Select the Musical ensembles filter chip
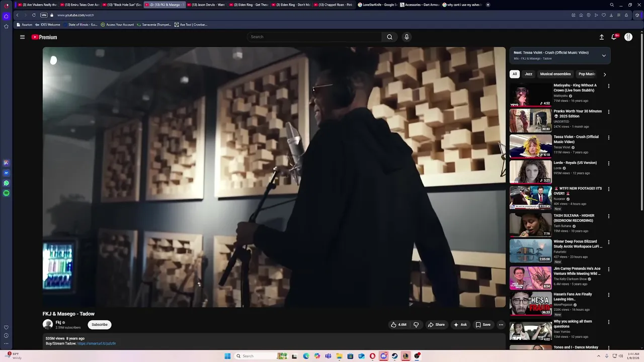Image resolution: width=644 pixels, height=362 pixels. pos(555,74)
